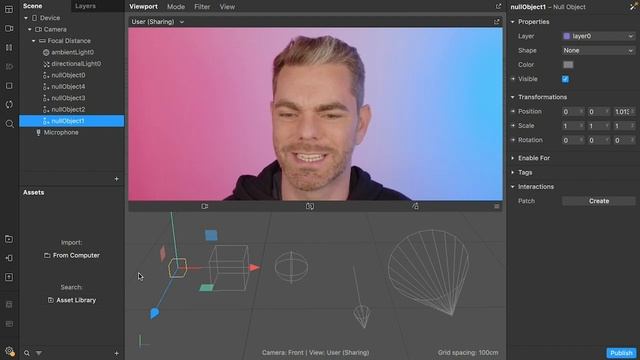Open the Viewport menu
This screenshot has width=640, height=360.
[143, 7]
